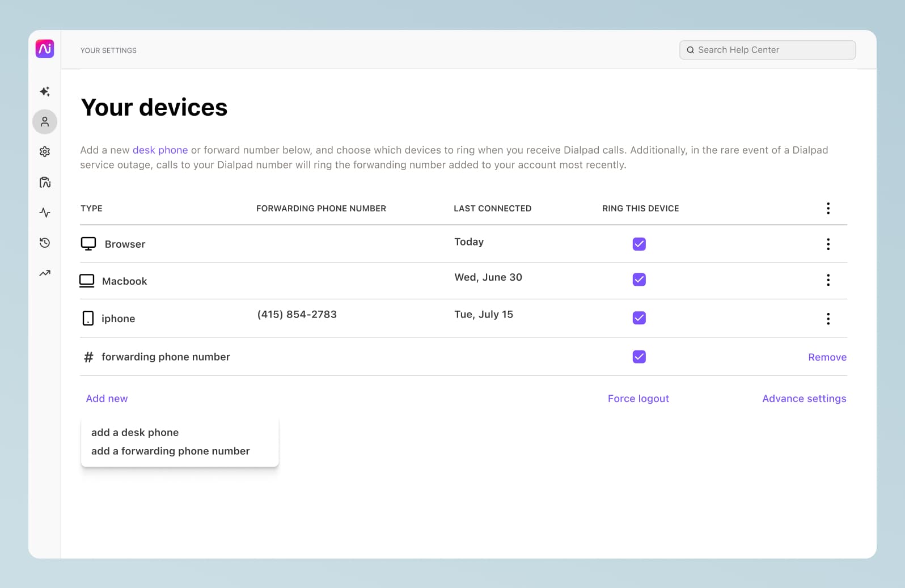
Task: Choose 'add a desk phone' option
Action: pyautogui.click(x=135, y=433)
